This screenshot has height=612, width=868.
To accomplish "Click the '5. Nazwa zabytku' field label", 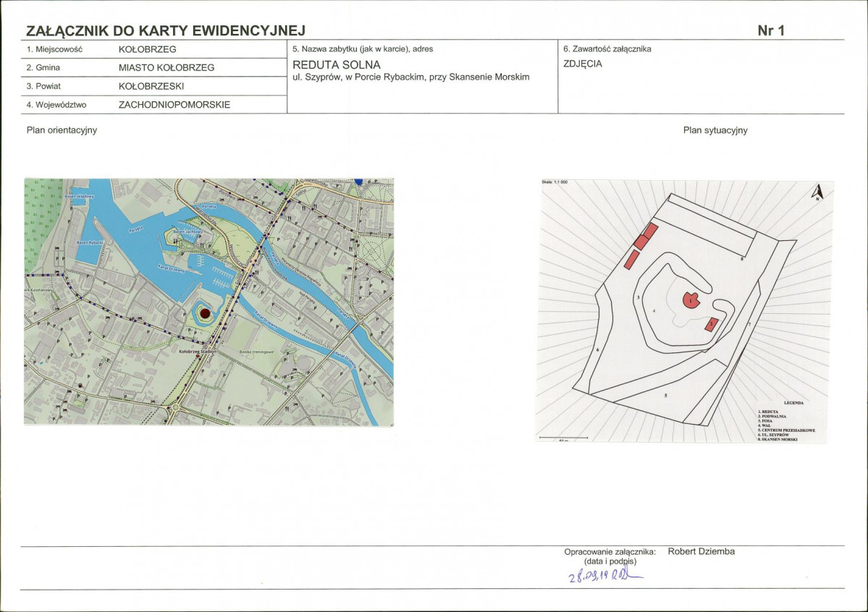I will (x=363, y=48).
